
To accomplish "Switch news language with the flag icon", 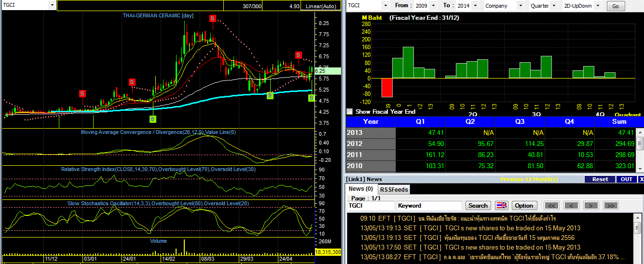I will pyautogui.click(x=501, y=206).
